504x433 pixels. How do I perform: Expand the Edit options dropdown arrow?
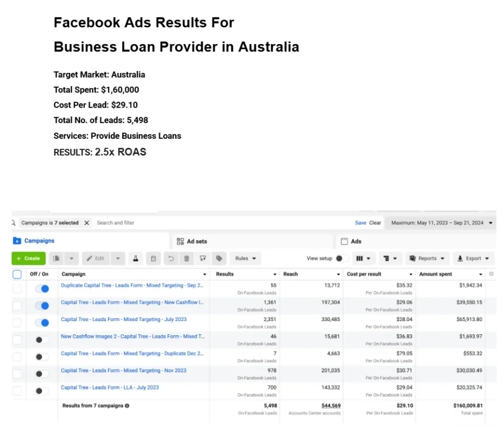pos(118,259)
